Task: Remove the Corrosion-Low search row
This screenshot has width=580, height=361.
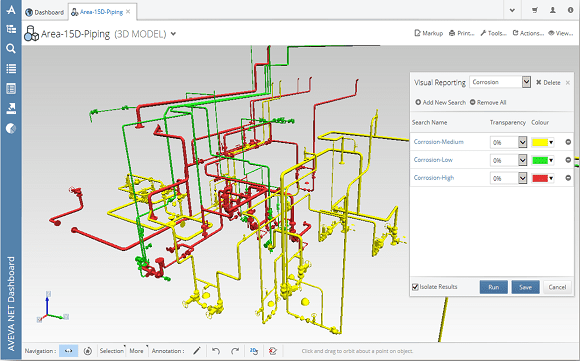Action: click(x=568, y=160)
